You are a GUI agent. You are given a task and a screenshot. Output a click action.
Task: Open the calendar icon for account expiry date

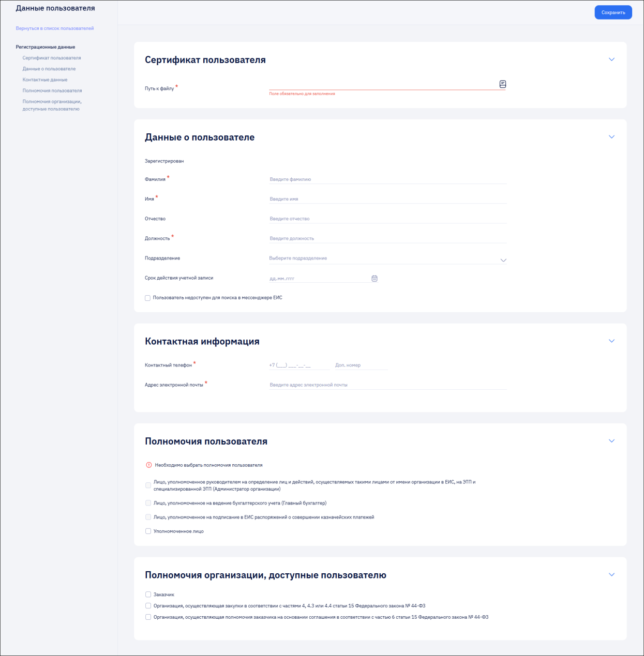point(375,279)
